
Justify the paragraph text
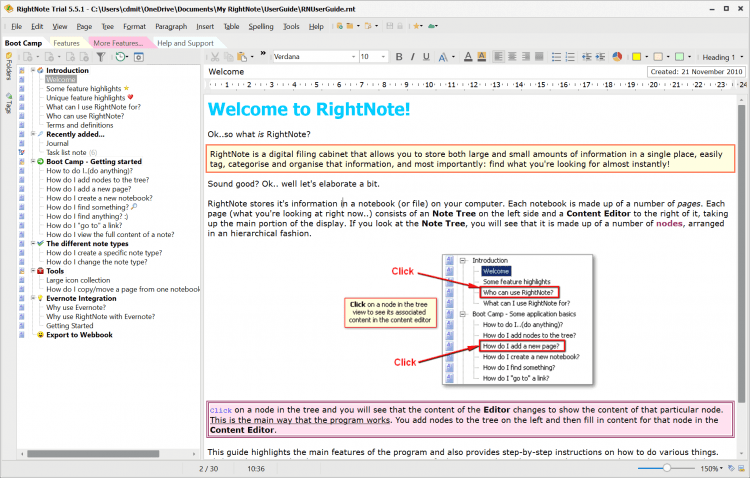(x=539, y=57)
